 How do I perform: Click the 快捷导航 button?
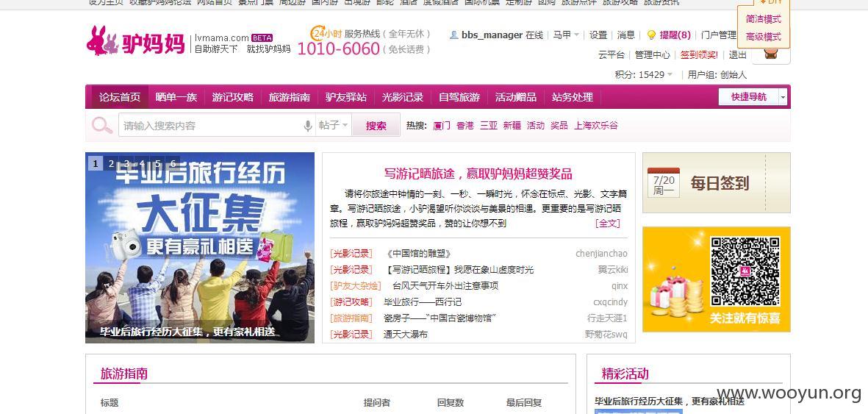click(x=748, y=97)
